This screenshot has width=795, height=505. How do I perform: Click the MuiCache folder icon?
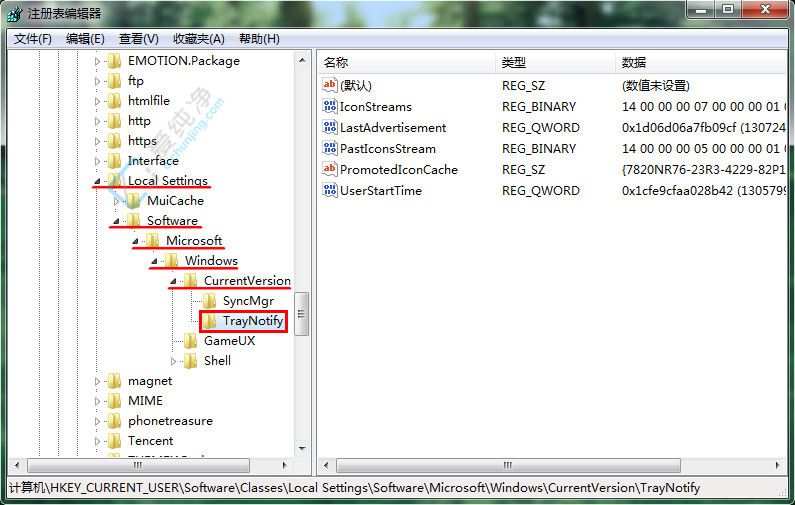point(134,201)
